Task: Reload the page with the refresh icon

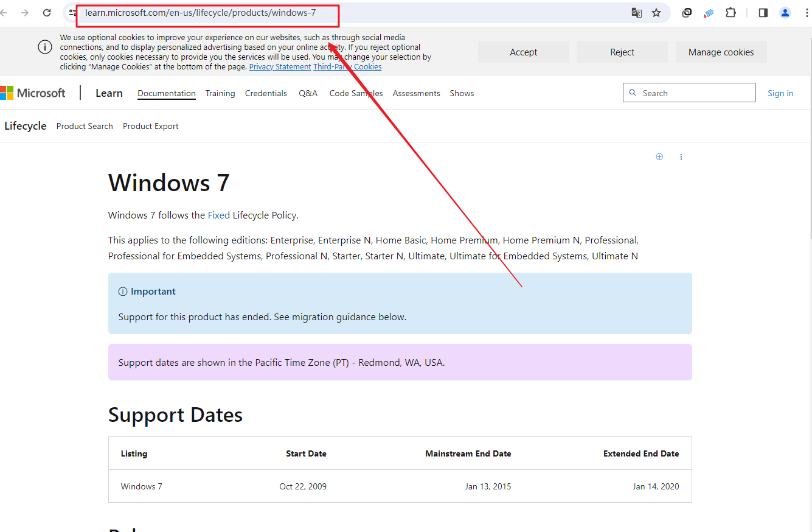Action: click(47, 13)
